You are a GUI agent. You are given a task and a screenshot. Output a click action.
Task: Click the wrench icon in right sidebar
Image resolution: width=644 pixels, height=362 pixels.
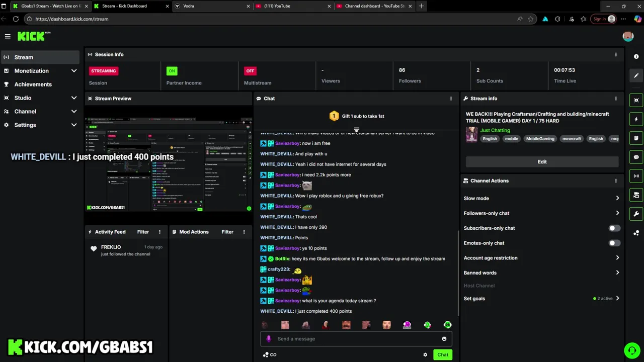click(636, 214)
